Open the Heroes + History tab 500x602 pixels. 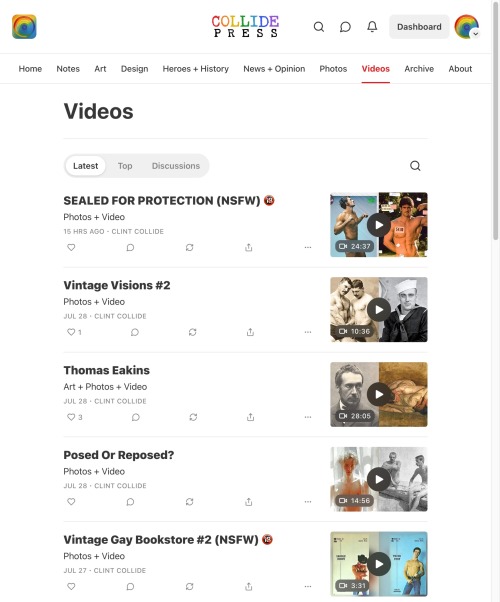tap(195, 69)
